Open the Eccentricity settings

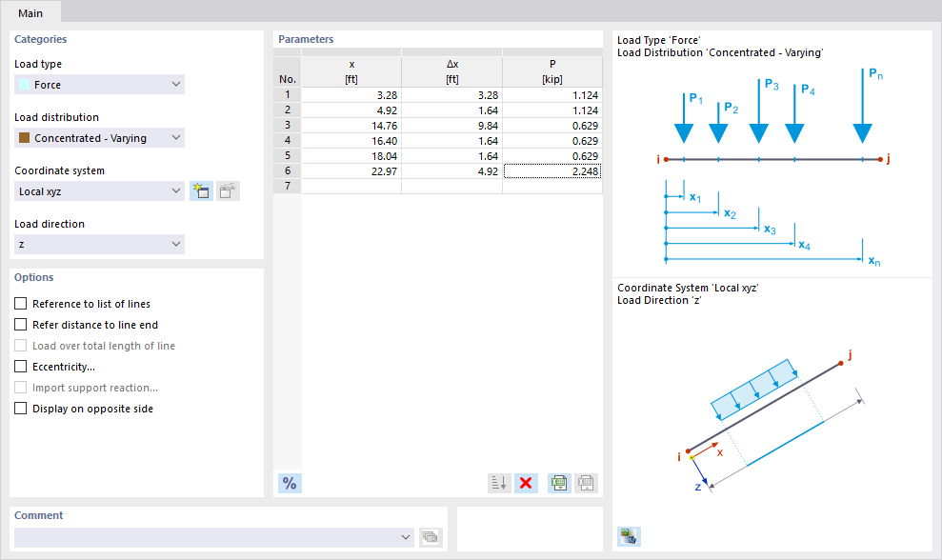click(20, 366)
